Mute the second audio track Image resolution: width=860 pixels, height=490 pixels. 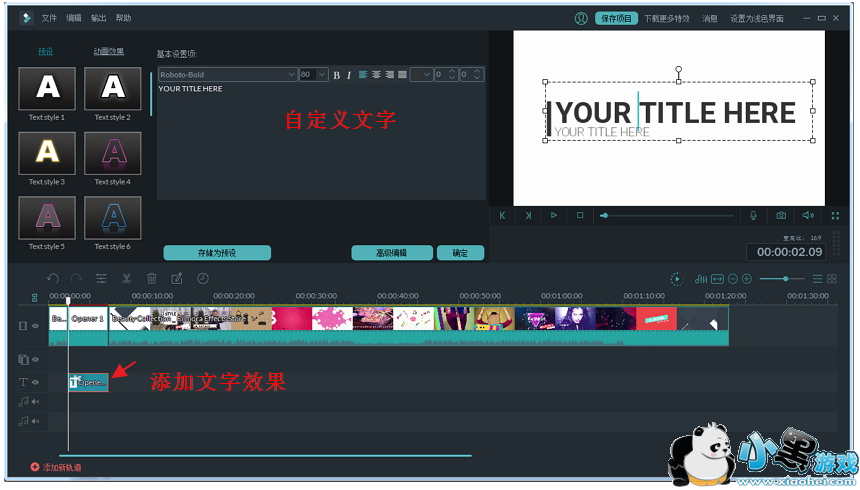coord(35,421)
